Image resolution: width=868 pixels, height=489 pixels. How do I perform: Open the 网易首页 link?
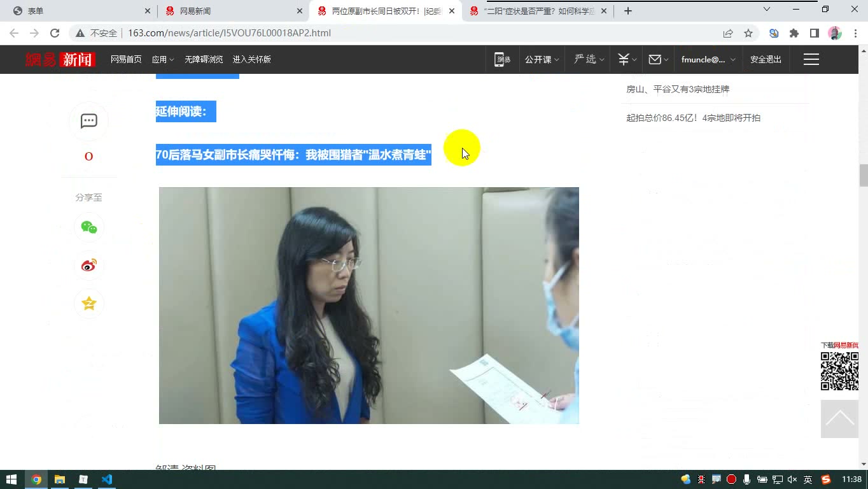pyautogui.click(x=126, y=59)
